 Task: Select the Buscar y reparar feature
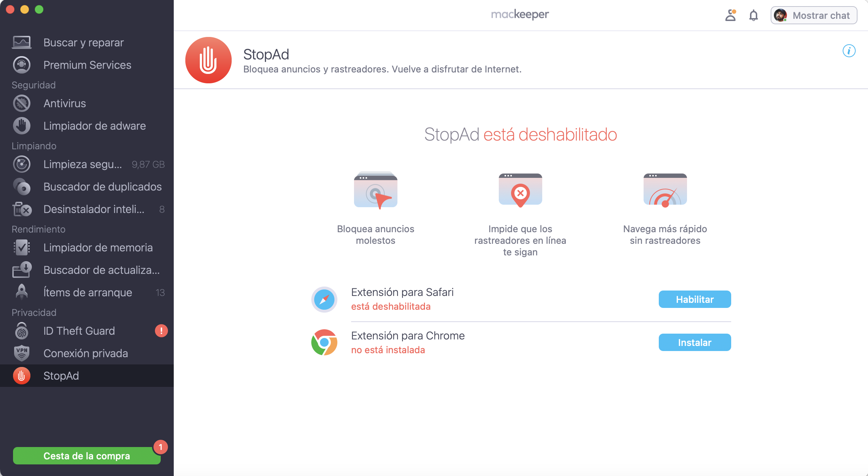(83, 42)
